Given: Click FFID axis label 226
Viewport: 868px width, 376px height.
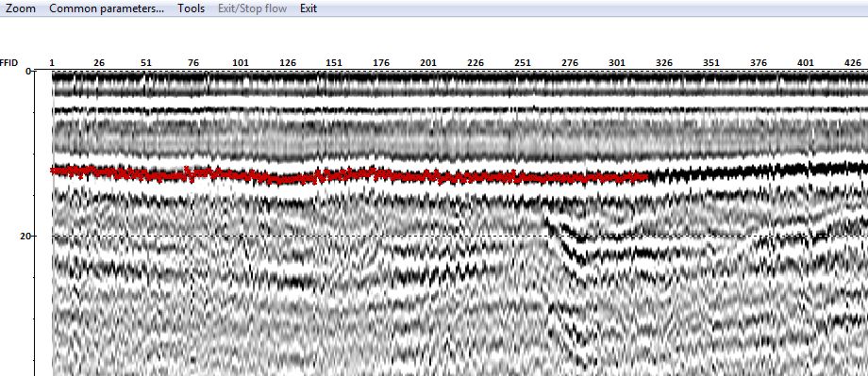Looking at the screenshot, I should 476,63.
